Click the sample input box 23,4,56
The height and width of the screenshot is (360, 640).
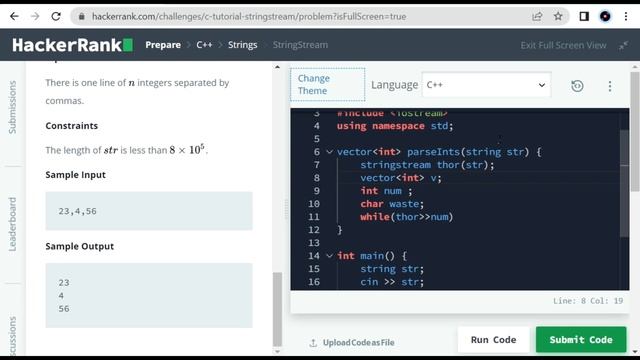(x=149, y=211)
